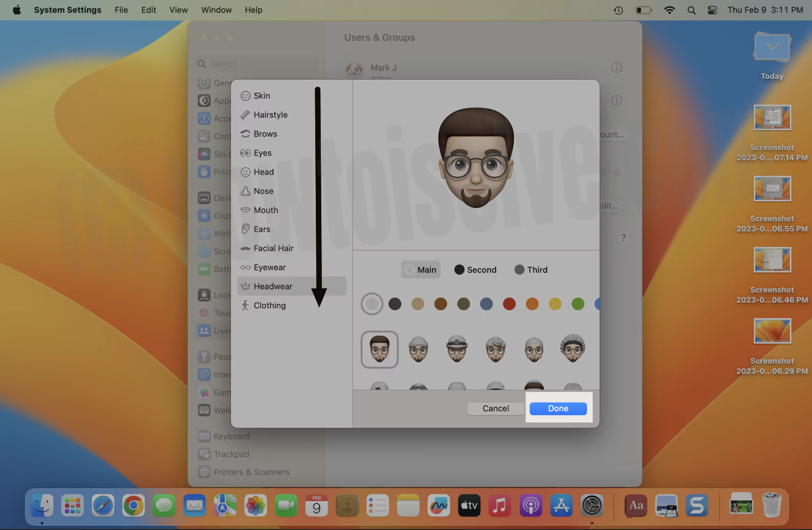Open Messages from the Dock

coord(164,506)
